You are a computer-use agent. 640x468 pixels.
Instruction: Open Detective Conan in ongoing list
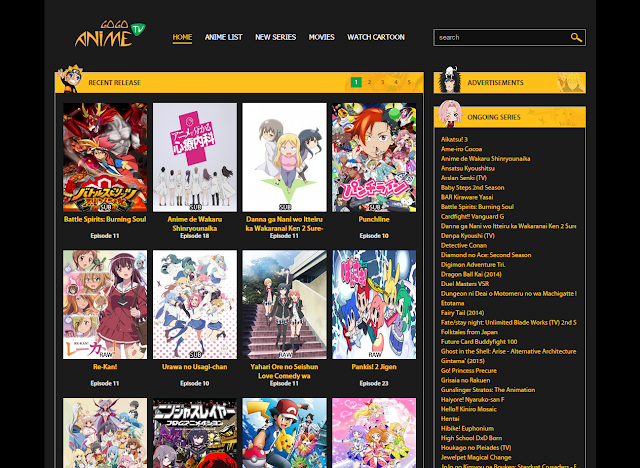pyautogui.click(x=464, y=245)
